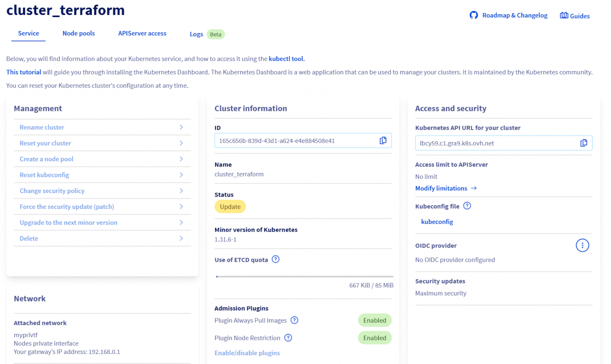This screenshot has height=364, width=611.
Task: Open the Modify limitations link
Action: point(442,188)
